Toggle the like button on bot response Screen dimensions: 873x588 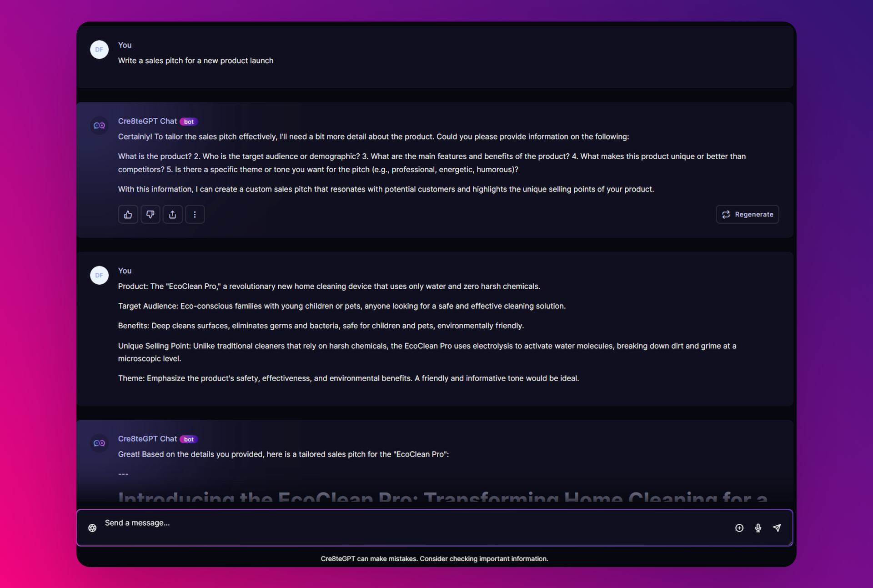pyautogui.click(x=128, y=214)
